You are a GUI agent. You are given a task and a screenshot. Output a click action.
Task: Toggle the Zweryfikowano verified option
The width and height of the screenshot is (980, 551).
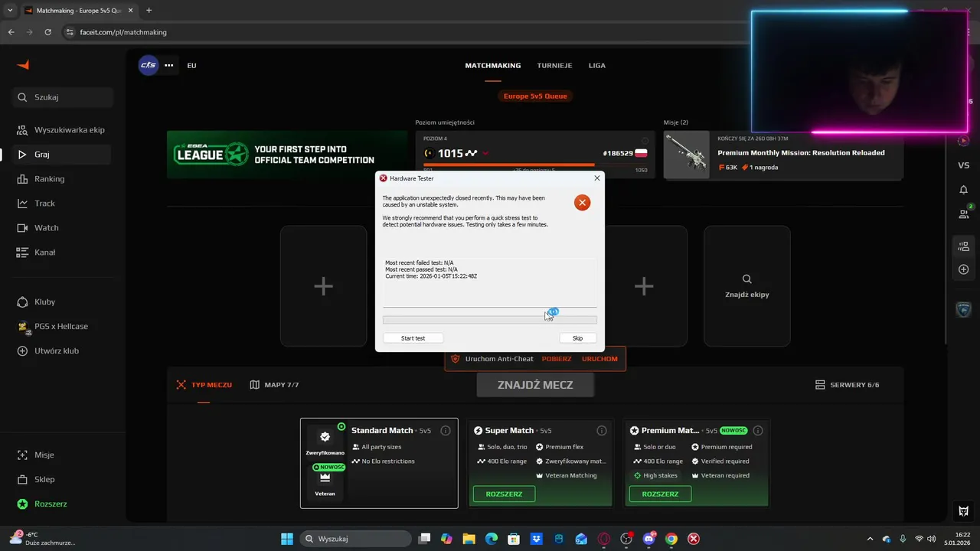325,440
